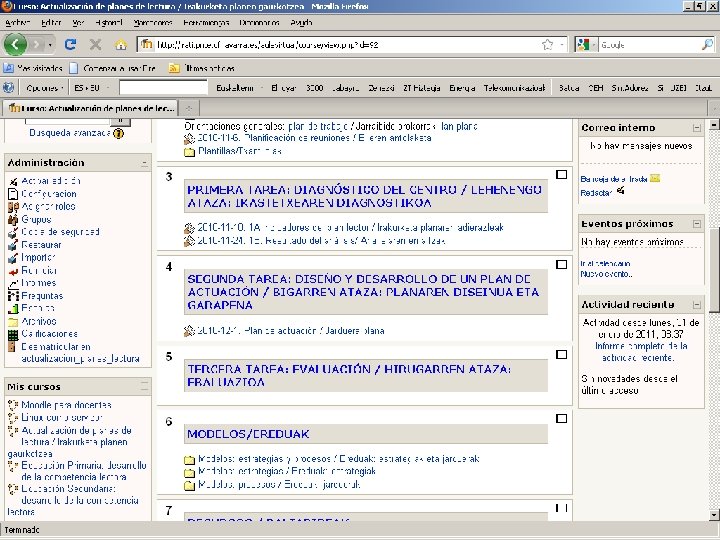The image size is (720, 540).
Task: Open the Ir al calendario link
Action: pyautogui.click(x=605, y=264)
